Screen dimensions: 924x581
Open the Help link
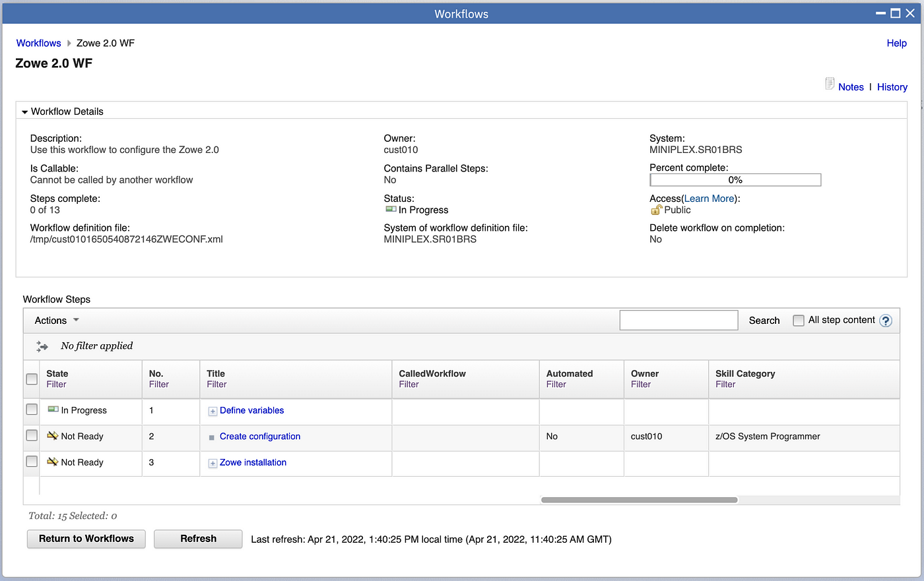click(x=896, y=43)
